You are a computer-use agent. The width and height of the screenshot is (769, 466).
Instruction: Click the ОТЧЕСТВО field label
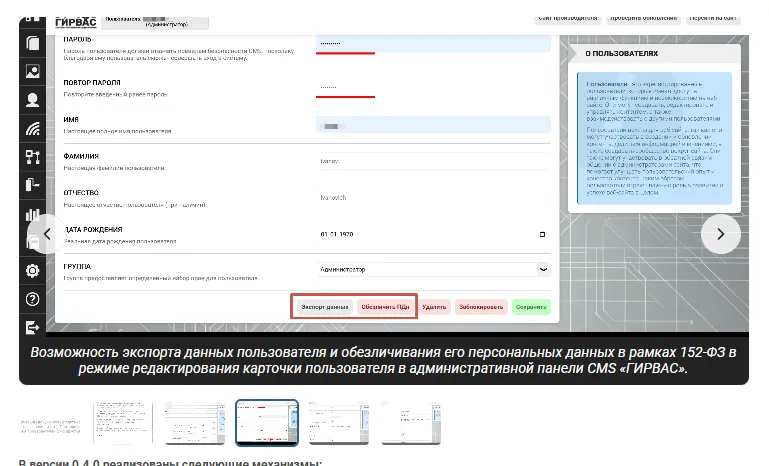[81, 193]
